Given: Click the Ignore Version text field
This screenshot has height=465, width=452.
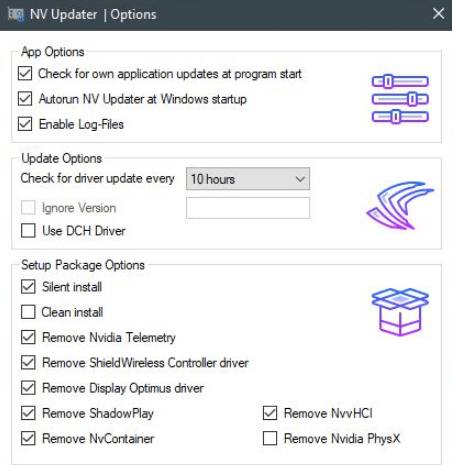Looking at the screenshot, I should pos(248,208).
